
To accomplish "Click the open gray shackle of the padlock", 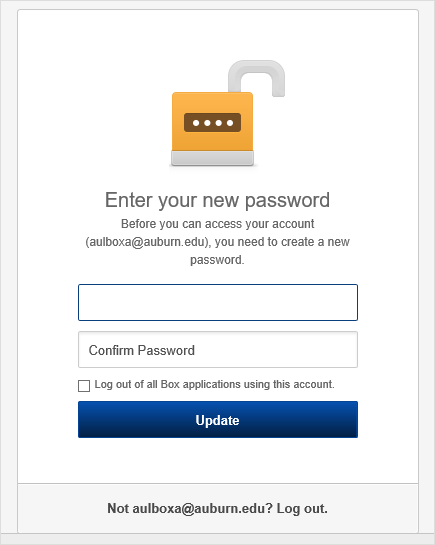I will 256,77.
